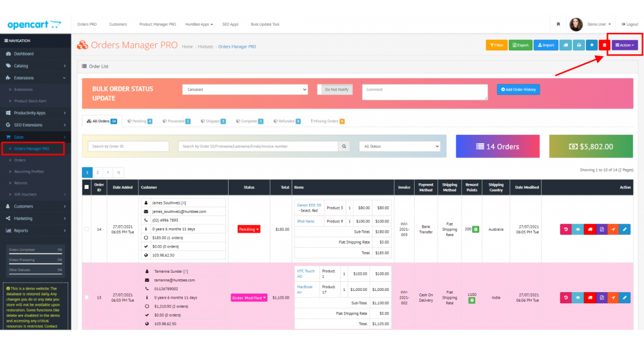This screenshot has height=345, width=644.
Task: Open the All Status filter dropdown
Action: (x=400, y=146)
